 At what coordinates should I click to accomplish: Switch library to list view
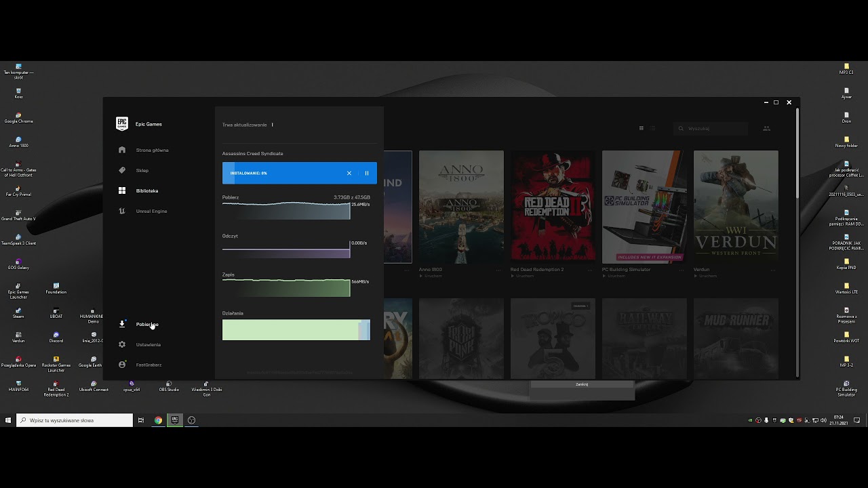pos(653,128)
